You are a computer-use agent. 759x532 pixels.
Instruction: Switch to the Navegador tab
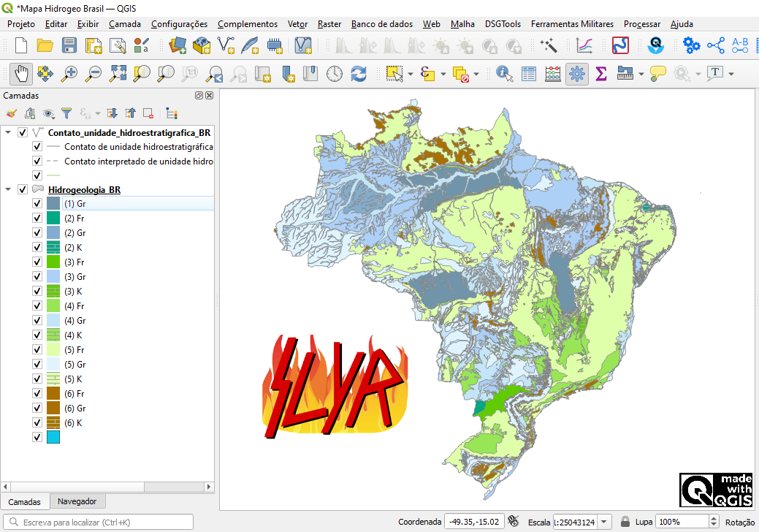[77, 501]
